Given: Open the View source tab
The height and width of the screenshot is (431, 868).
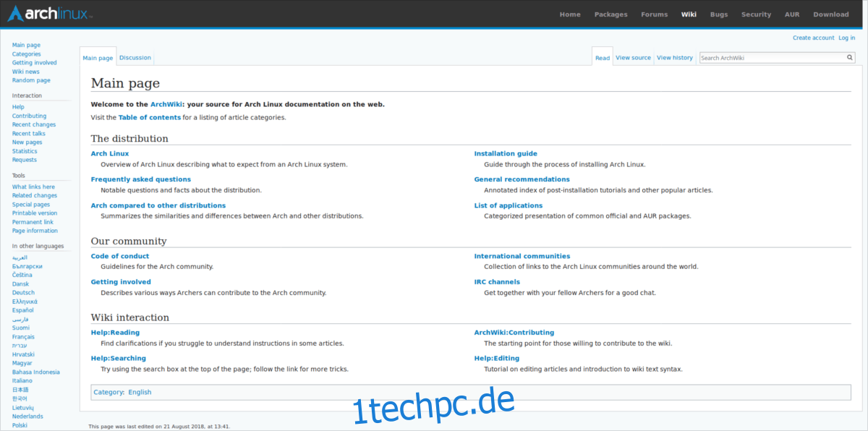Looking at the screenshot, I should (x=634, y=58).
